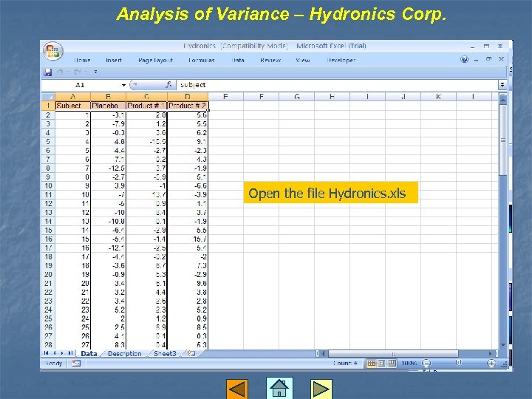Click the orange Previous slide arrow button
Image resolution: width=532 pixels, height=399 pixels.
[x=237, y=389]
